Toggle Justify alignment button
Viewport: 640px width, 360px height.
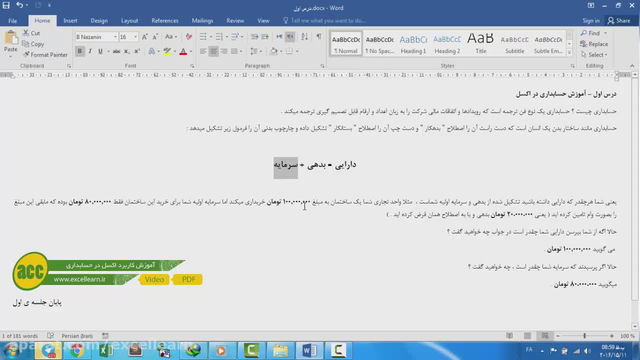[x=234, y=51]
